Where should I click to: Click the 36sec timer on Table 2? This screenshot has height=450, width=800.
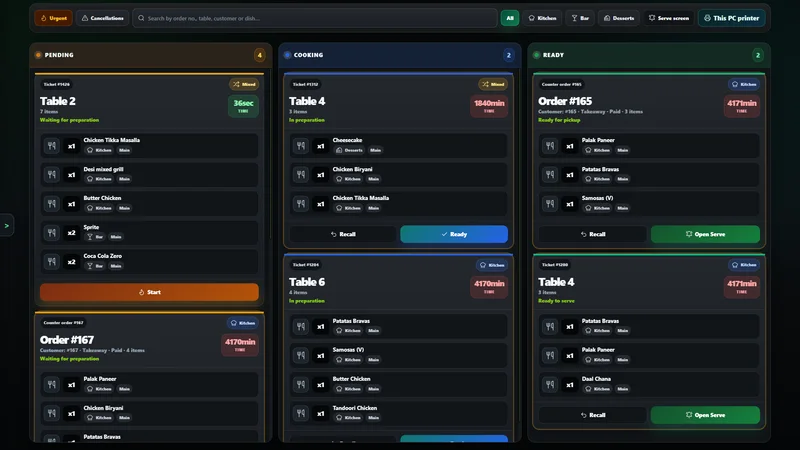pyautogui.click(x=243, y=106)
